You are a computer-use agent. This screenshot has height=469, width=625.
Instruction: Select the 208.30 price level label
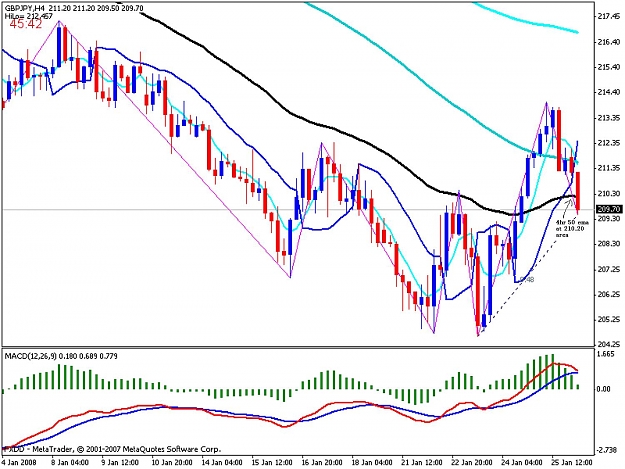pyautogui.click(x=609, y=244)
